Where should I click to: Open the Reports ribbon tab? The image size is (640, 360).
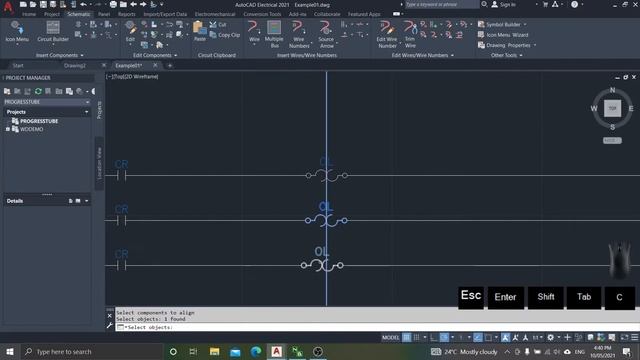click(127, 14)
